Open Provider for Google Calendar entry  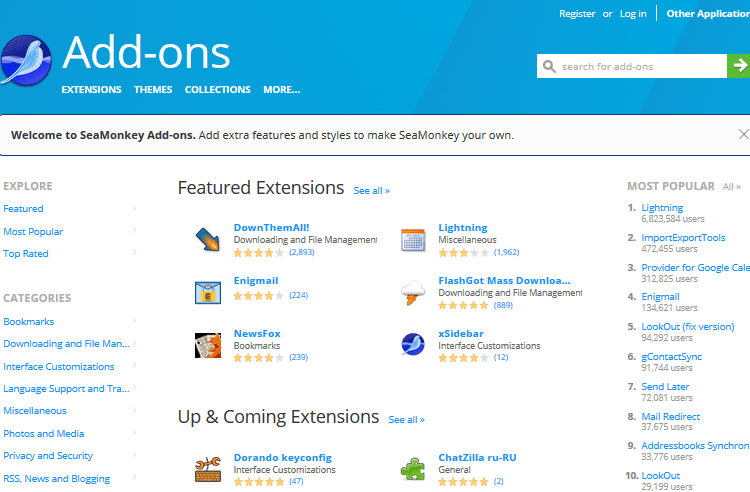pos(695,267)
